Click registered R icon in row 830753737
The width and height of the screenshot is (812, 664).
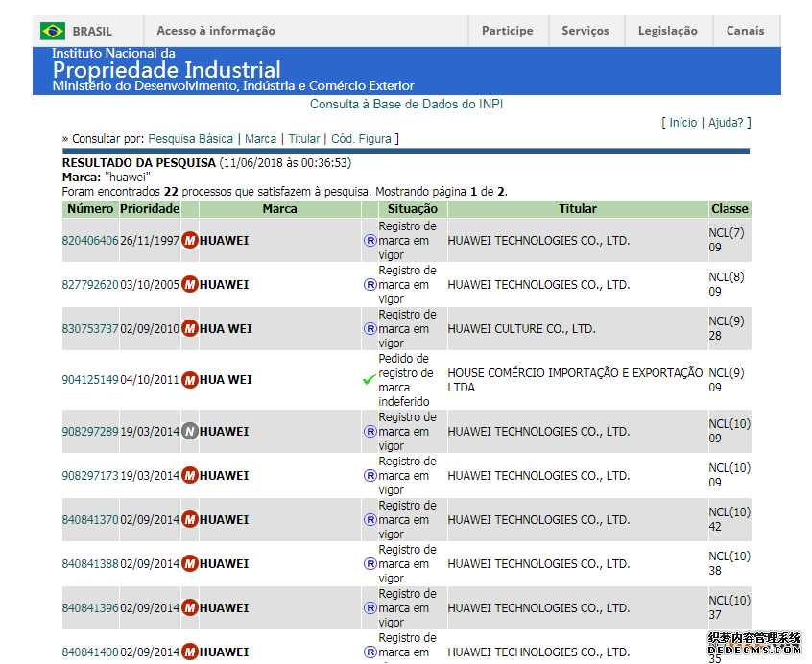(x=370, y=328)
